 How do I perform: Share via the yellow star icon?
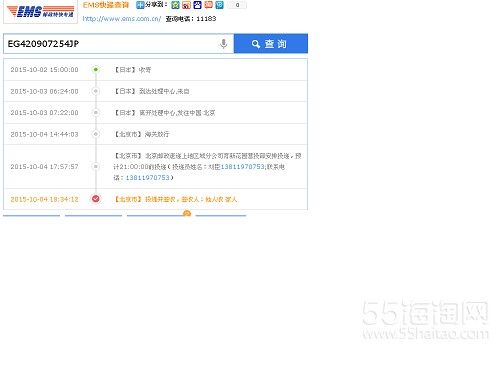coord(175,5)
